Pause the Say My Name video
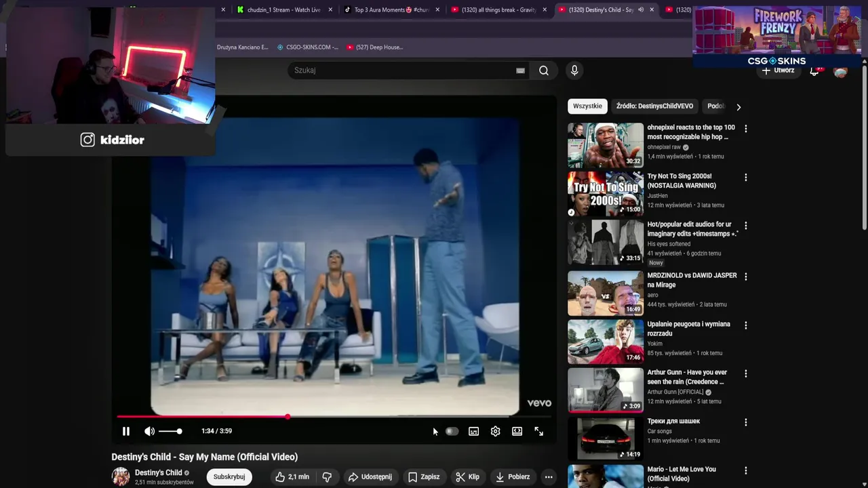 click(126, 431)
